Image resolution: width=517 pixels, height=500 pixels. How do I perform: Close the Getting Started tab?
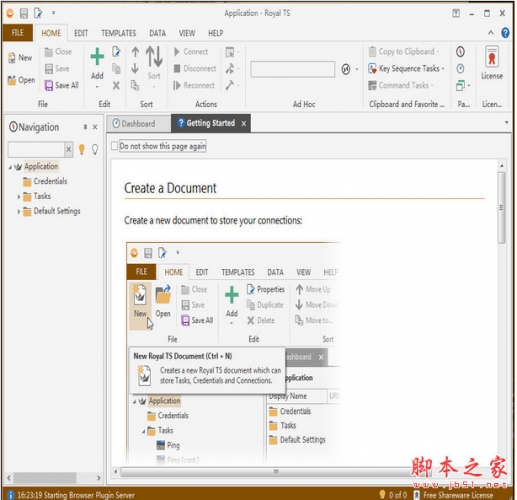244,124
